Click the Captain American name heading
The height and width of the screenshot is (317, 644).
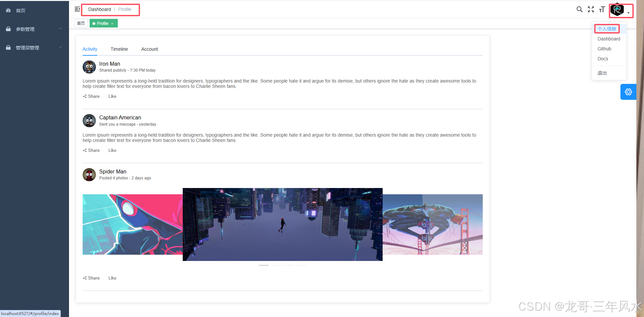click(120, 118)
